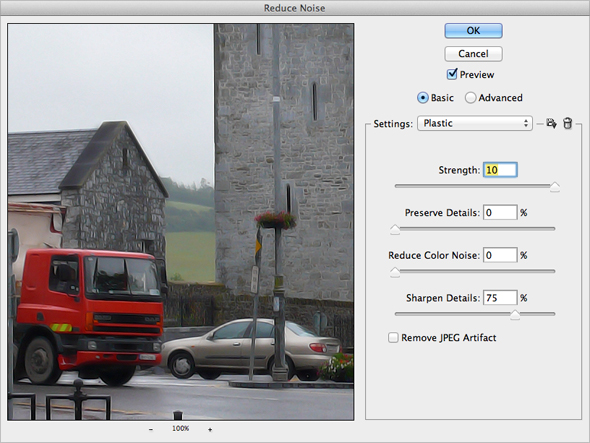Enable Remove JPEG Artifact checkbox
590x443 pixels.
click(393, 337)
